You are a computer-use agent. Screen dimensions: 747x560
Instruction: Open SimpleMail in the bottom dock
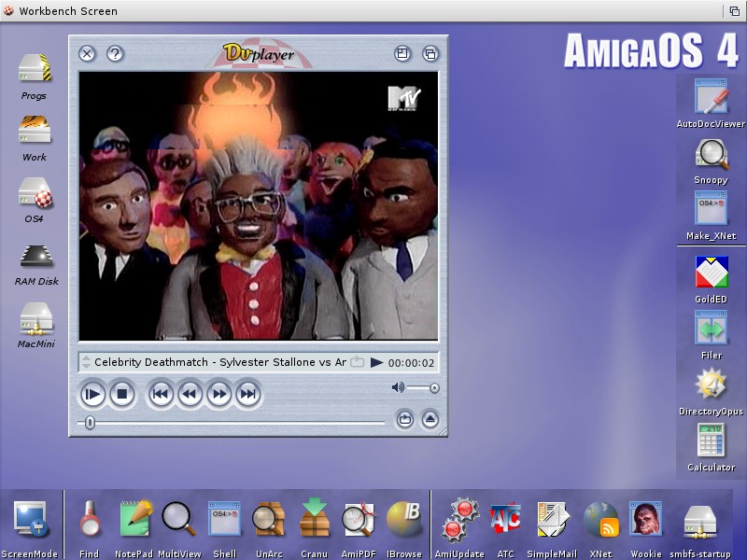tap(552, 528)
